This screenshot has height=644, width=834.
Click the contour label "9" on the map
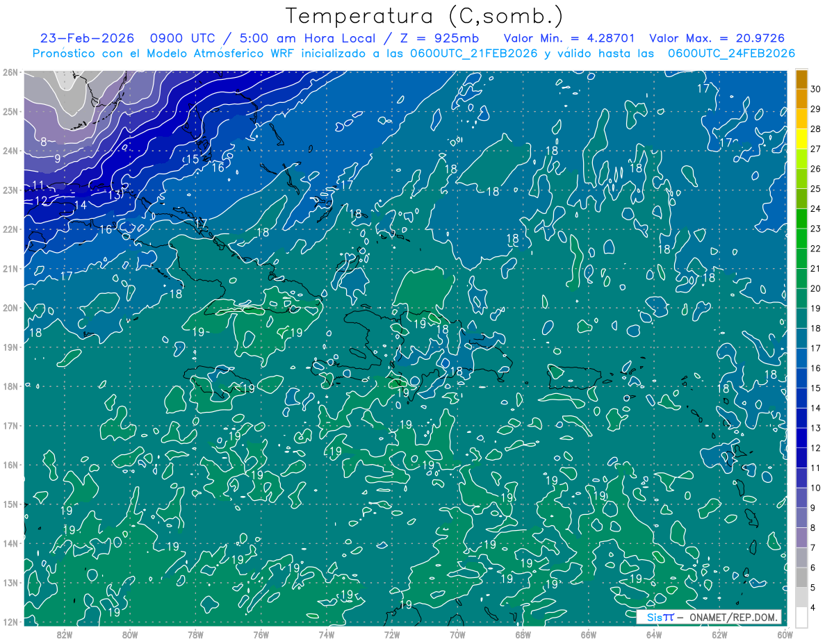[x=58, y=158]
